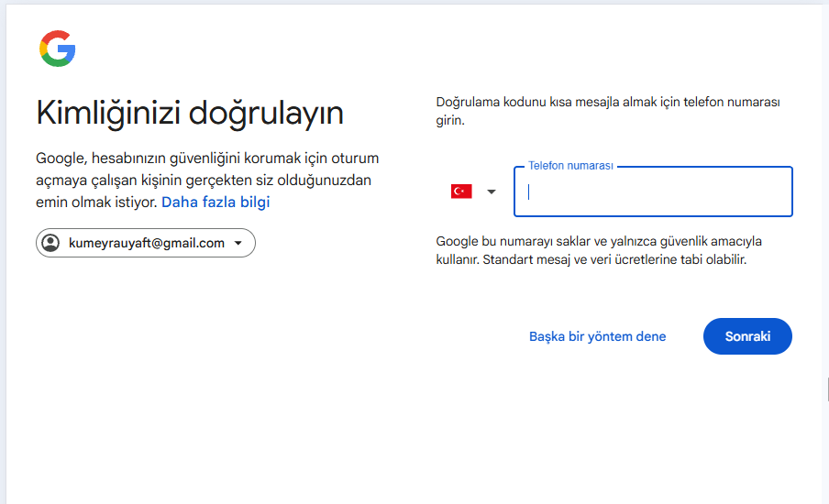Click the Turkey flag icon

point(461,192)
